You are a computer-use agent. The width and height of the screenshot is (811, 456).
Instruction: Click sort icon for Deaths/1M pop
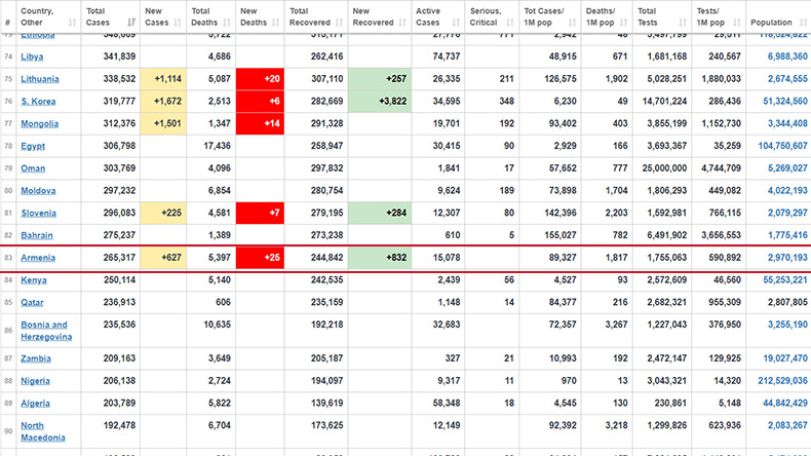[x=623, y=22]
